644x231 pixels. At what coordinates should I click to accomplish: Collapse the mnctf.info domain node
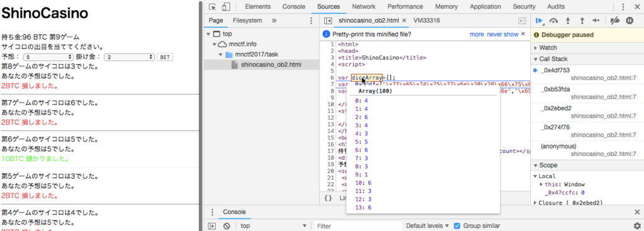pyautogui.click(x=214, y=44)
